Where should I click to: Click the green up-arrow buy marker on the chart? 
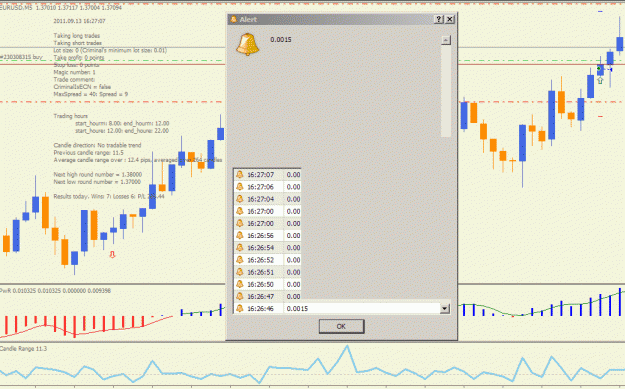600,81
